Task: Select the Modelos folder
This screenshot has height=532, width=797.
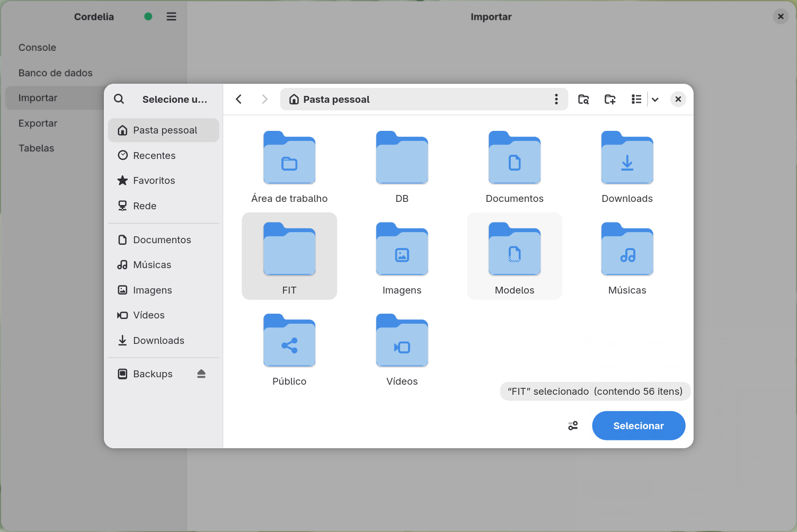Action: tap(515, 256)
